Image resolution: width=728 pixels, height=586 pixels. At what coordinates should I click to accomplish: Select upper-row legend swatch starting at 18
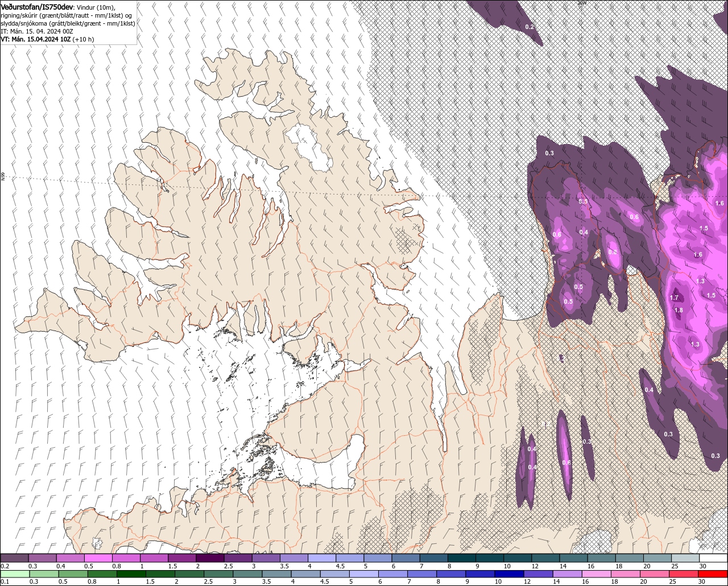pyautogui.click(x=630, y=558)
